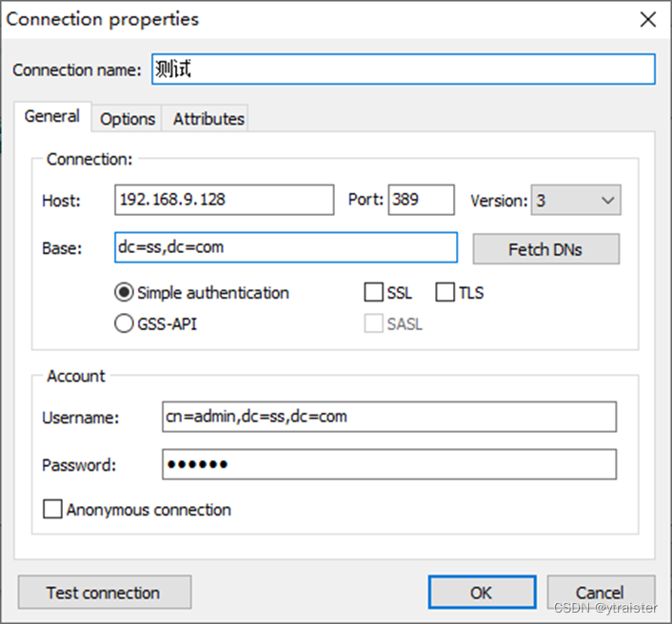Click the disabled SASL checkbox
672x624 pixels.
click(374, 324)
